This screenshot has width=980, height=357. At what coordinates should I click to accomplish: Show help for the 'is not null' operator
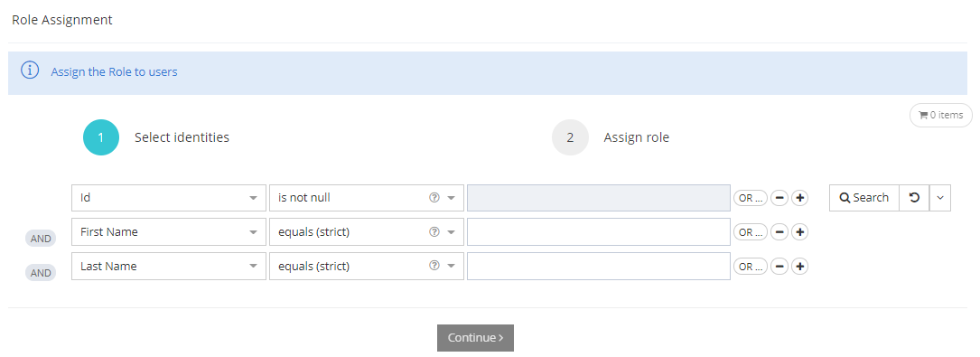(434, 198)
